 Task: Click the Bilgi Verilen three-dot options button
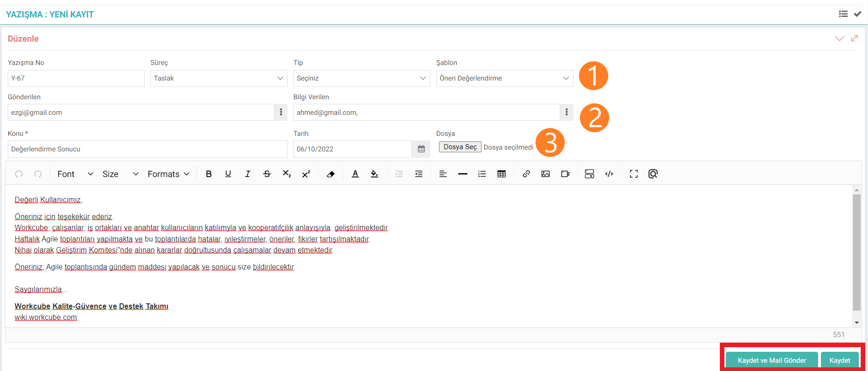(x=566, y=112)
